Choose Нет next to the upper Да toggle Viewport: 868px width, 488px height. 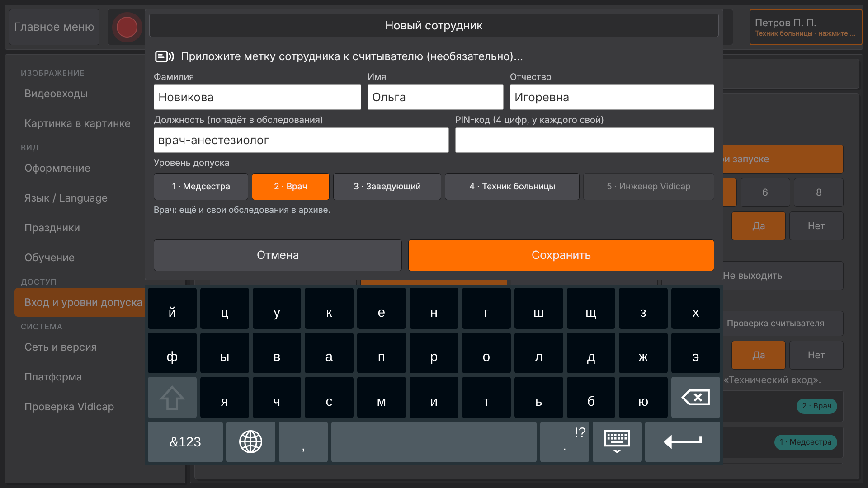pyautogui.click(x=816, y=226)
